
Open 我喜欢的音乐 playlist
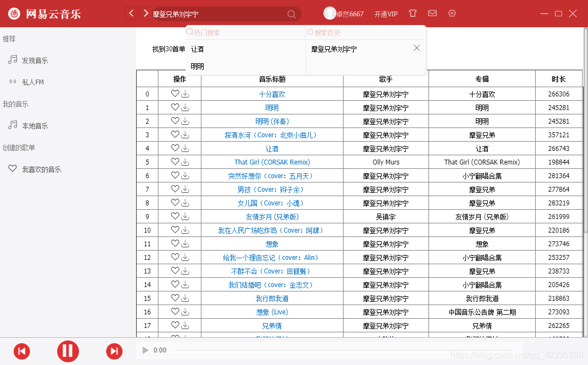coord(41,169)
